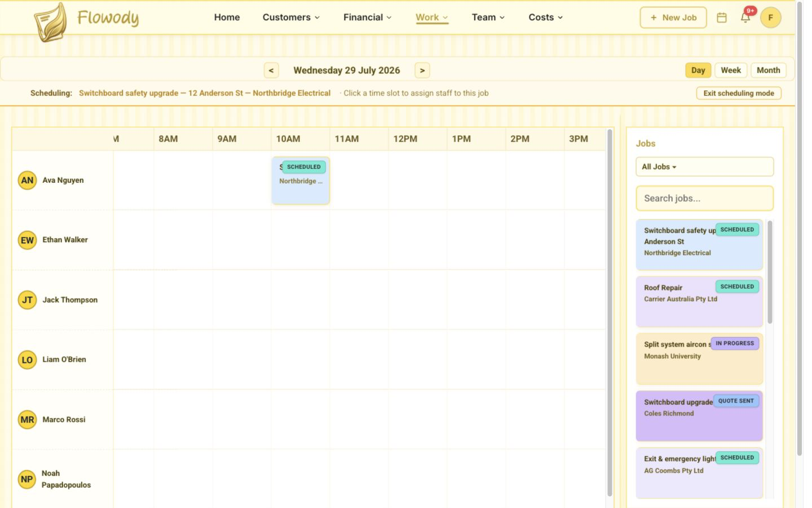The height and width of the screenshot is (508, 812).
Task: Click scheduling job title link text
Action: [x=205, y=93]
